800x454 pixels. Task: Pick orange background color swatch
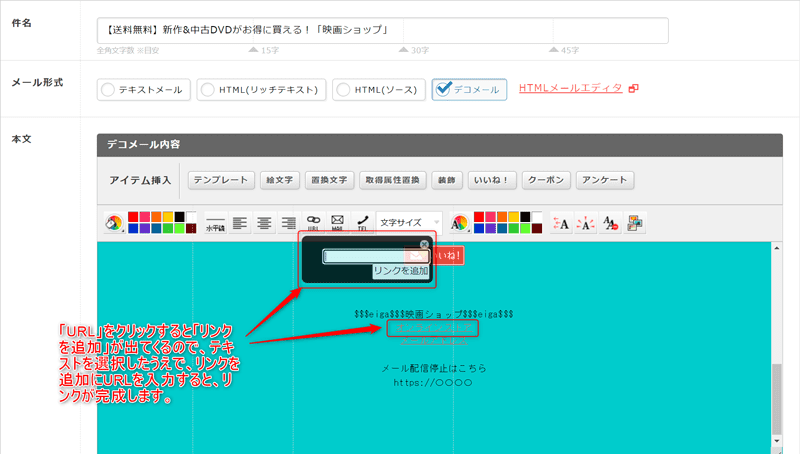[x=156, y=217]
